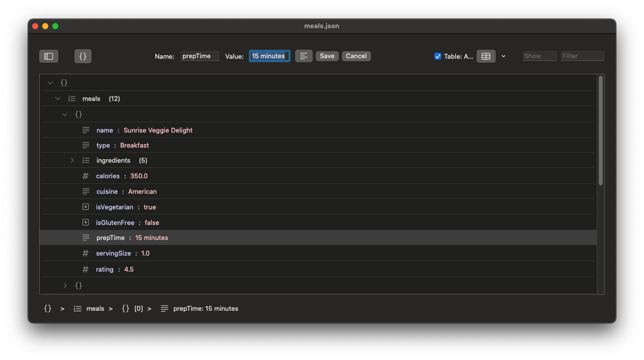Click the text icon beside cuisine
This screenshot has width=644, height=360.
pyautogui.click(x=85, y=191)
